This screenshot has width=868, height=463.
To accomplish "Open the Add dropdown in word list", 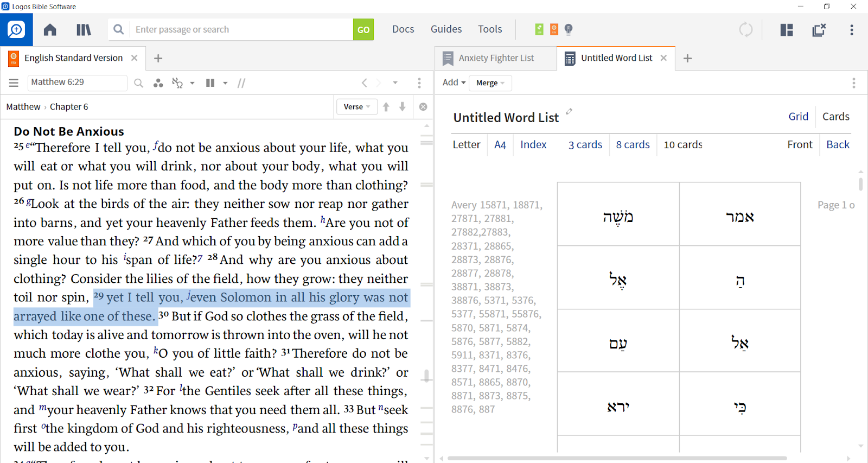I will (x=454, y=83).
